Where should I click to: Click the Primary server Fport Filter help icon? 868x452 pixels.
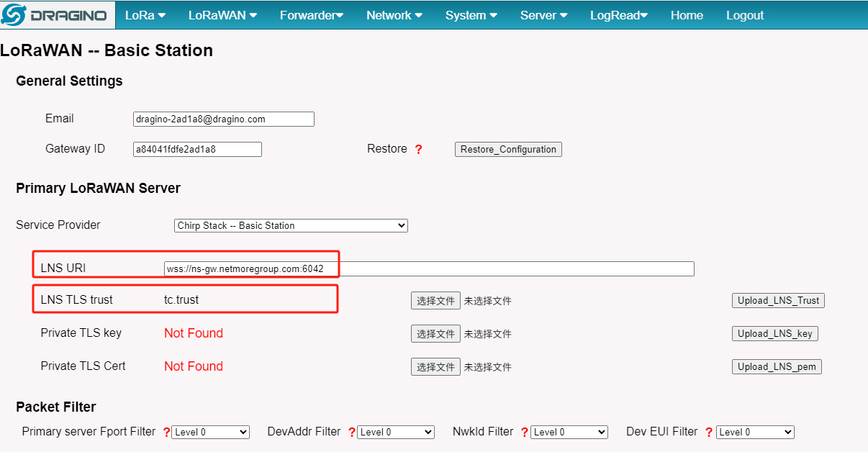[x=166, y=433]
